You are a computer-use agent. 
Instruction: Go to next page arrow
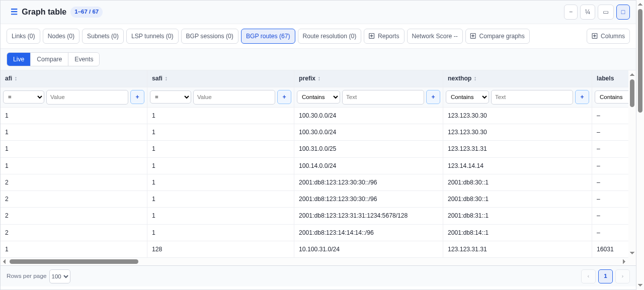622,276
